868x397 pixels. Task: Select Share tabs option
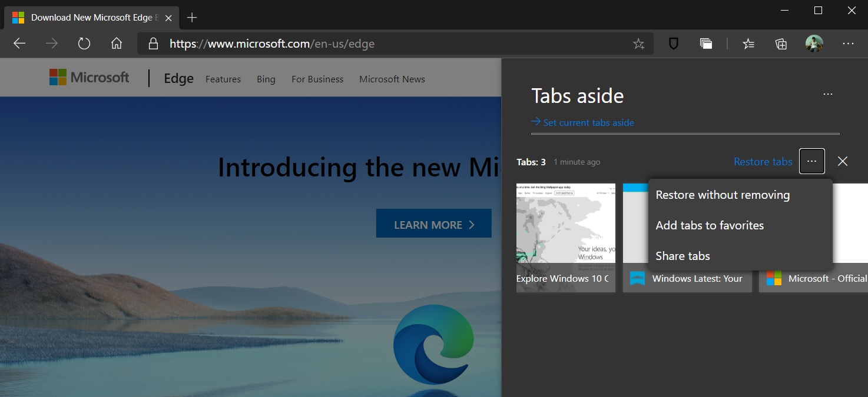point(740,256)
